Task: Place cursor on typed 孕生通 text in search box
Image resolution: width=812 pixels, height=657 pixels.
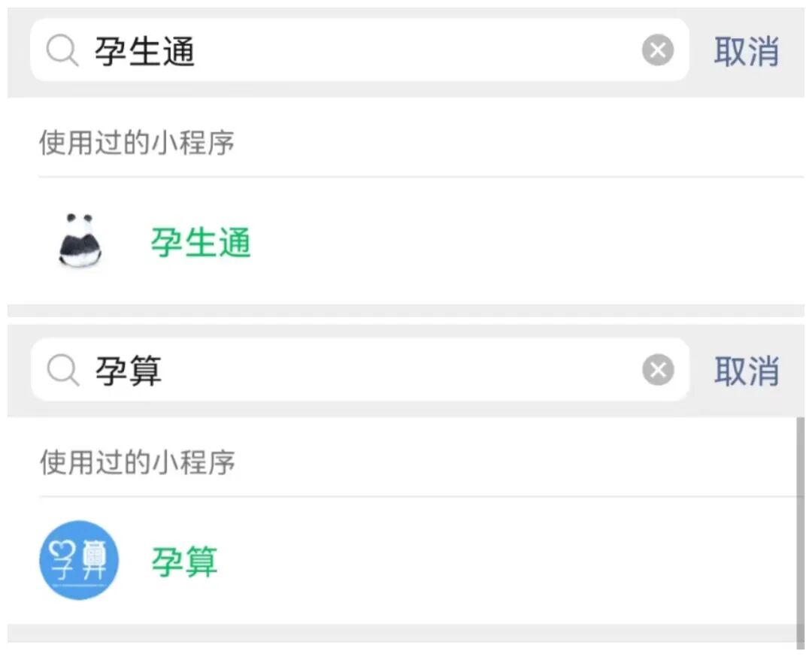Action: point(144,51)
